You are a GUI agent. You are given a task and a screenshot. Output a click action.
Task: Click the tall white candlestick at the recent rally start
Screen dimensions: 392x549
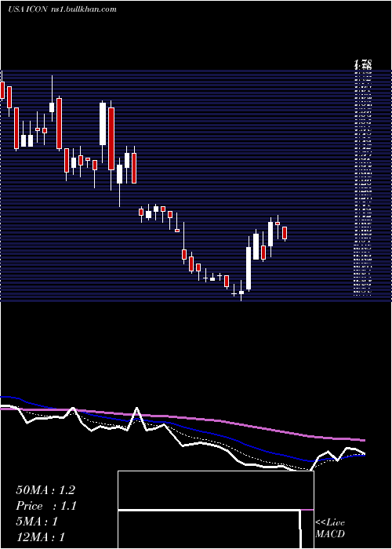[x=249, y=268]
